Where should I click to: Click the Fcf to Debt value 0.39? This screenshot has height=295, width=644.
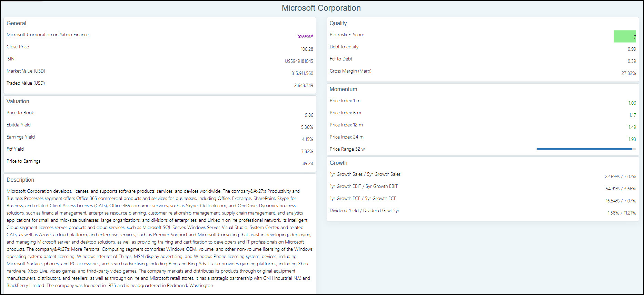632,61
